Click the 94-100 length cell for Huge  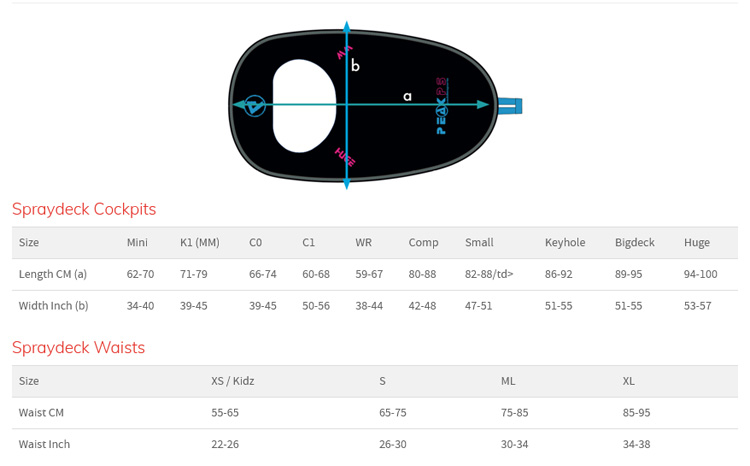[x=700, y=274]
